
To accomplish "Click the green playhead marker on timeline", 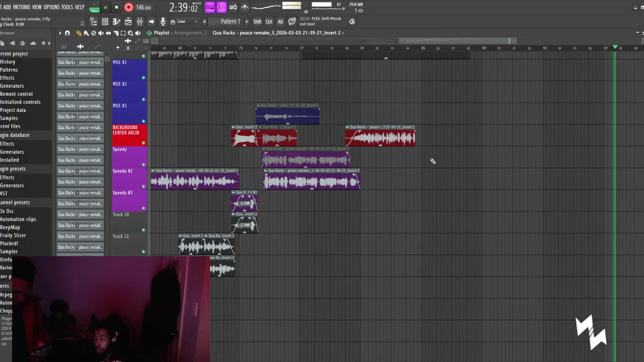I will 615,47.
